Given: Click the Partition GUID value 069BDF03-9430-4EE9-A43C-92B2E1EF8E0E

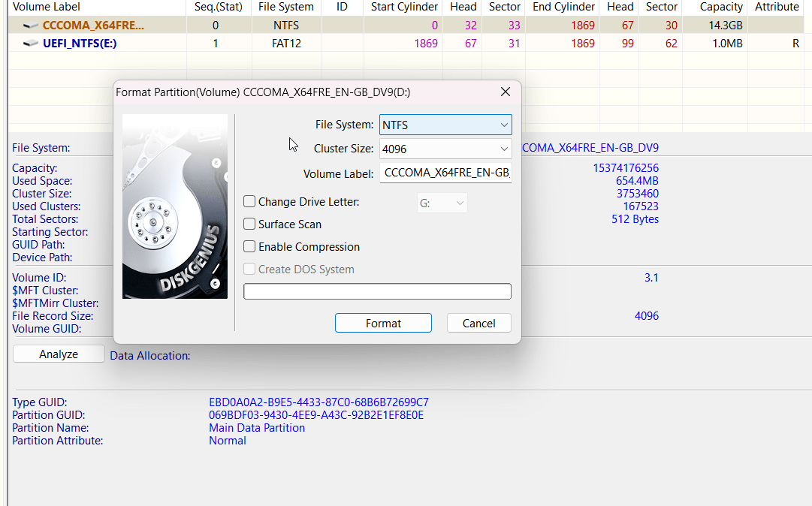Looking at the screenshot, I should coord(316,415).
